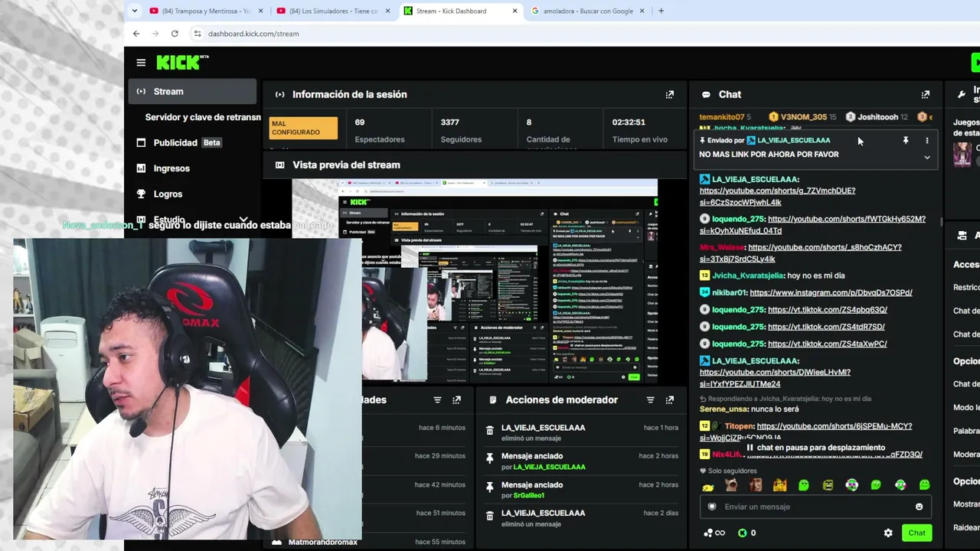Click the Chat panel speech bubble icon
The image size is (980, 551).
(x=706, y=95)
